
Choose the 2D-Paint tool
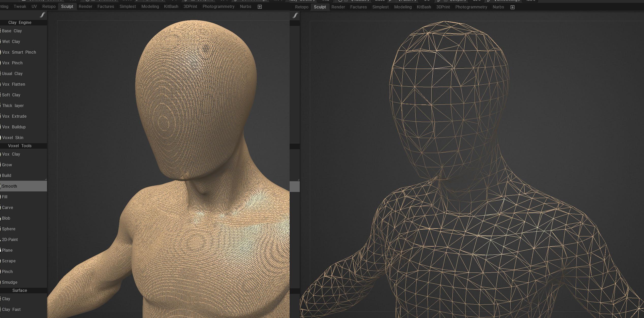pos(10,239)
